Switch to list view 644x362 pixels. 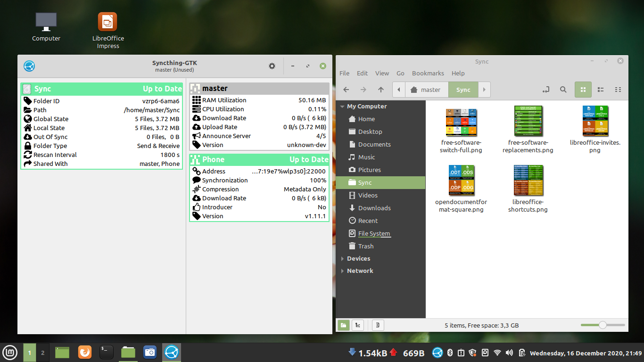(x=601, y=90)
